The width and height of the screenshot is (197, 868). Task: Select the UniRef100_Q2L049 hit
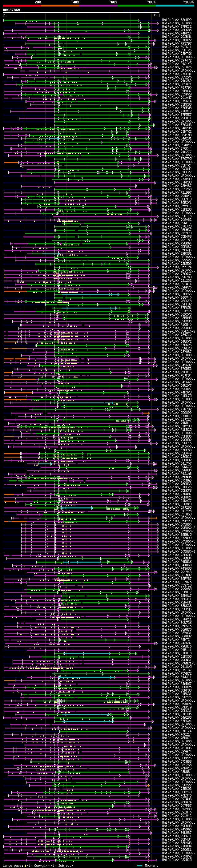click(177, 453)
